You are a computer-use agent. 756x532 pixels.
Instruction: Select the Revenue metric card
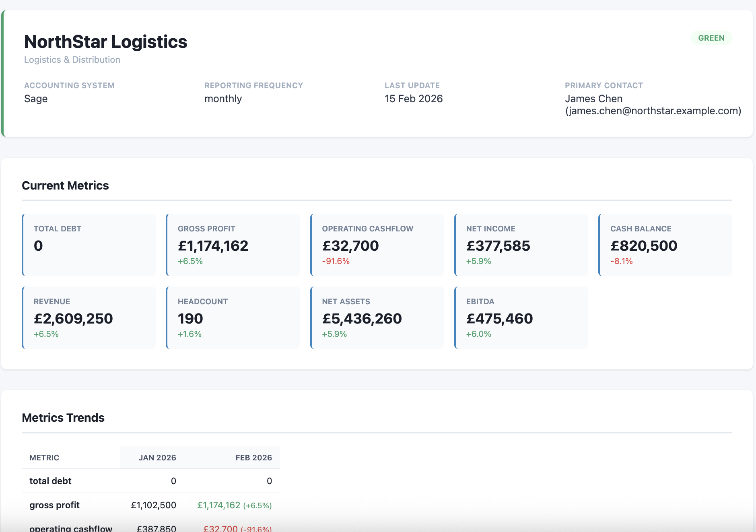click(x=89, y=317)
